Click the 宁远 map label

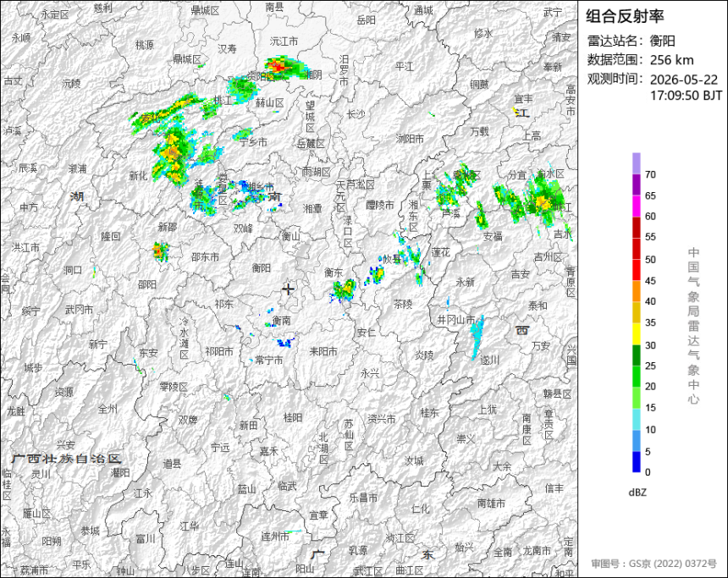220,448
